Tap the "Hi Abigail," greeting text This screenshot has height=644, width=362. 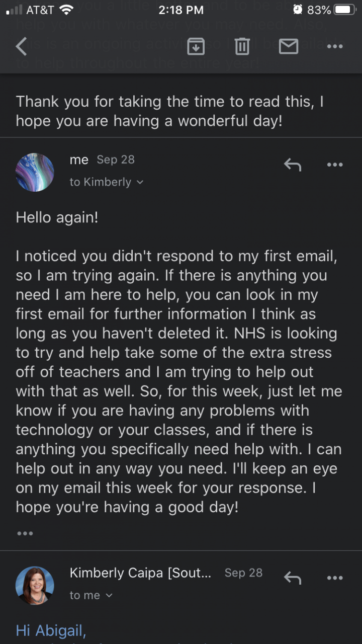point(51,630)
